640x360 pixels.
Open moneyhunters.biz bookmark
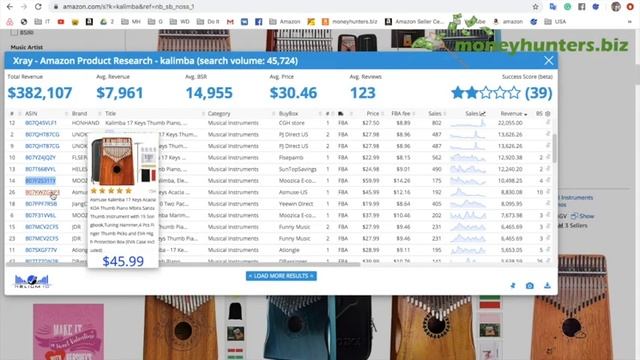point(350,22)
